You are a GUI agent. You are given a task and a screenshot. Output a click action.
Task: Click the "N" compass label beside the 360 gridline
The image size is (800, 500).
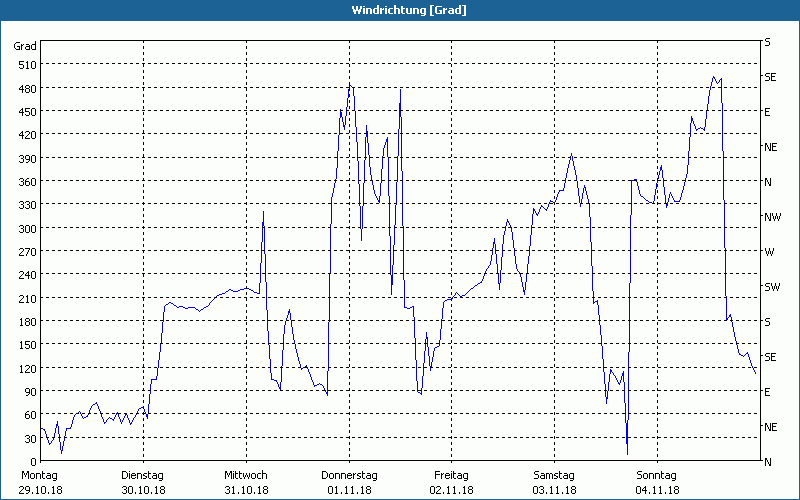coord(768,182)
